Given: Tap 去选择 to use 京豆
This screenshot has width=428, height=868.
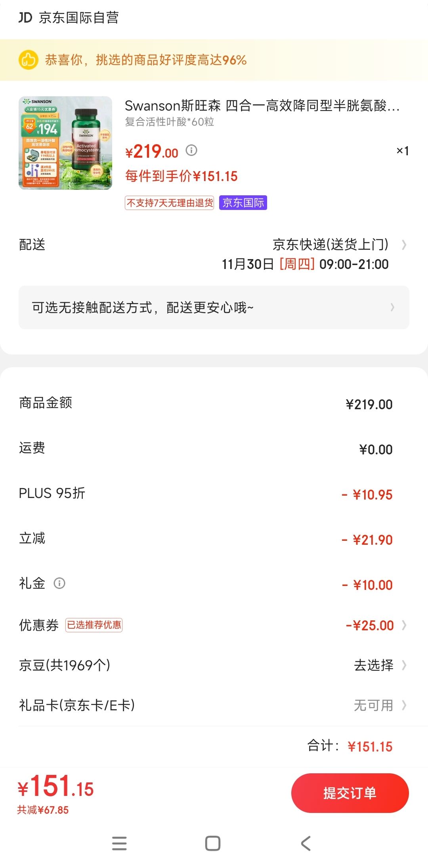Looking at the screenshot, I should [374, 665].
